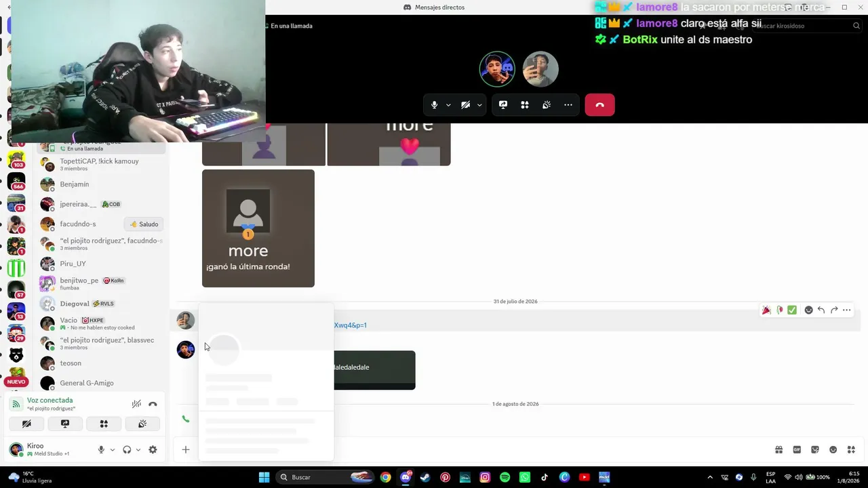868x488 pixels.
Task: Open direct message with Piru_UY
Action: tap(101, 264)
